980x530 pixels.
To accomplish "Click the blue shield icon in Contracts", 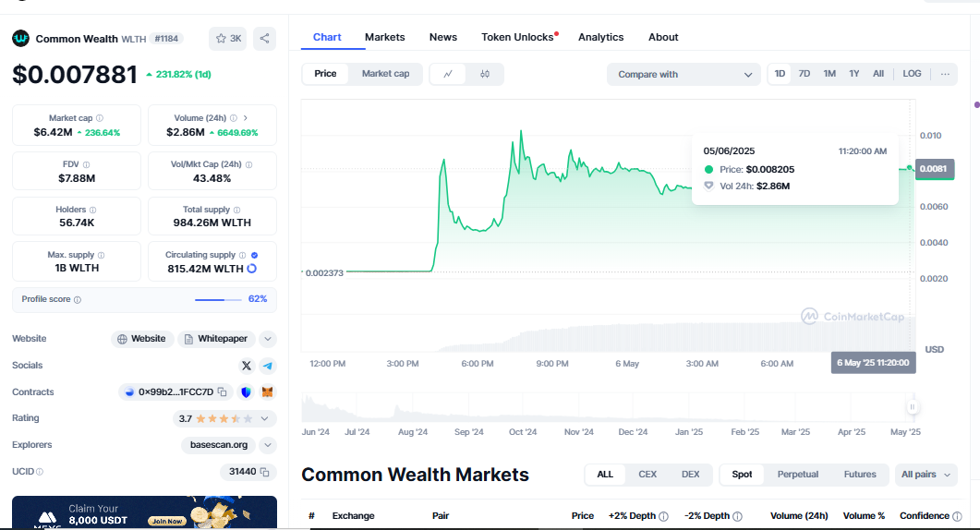I will coord(247,392).
